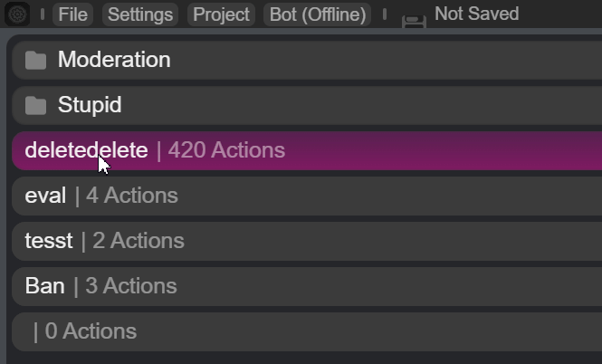This screenshot has height=364, width=602.
Task: Select the tesst command
Action: 307,241
